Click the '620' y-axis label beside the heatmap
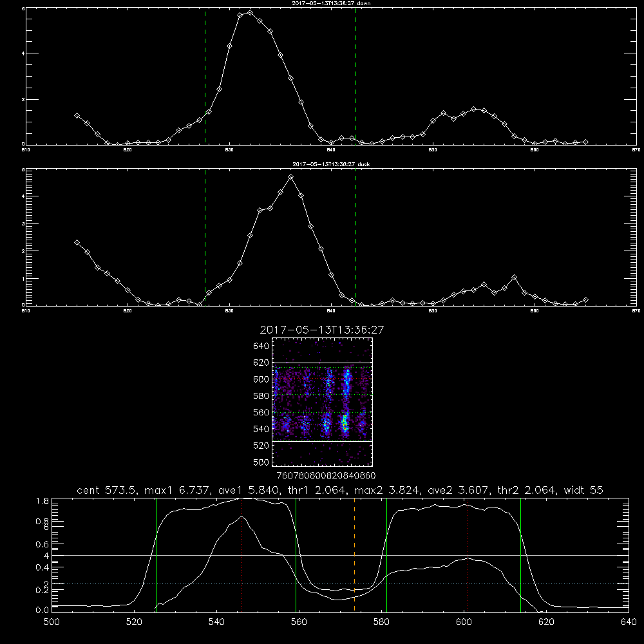644x644 pixels. [261, 363]
